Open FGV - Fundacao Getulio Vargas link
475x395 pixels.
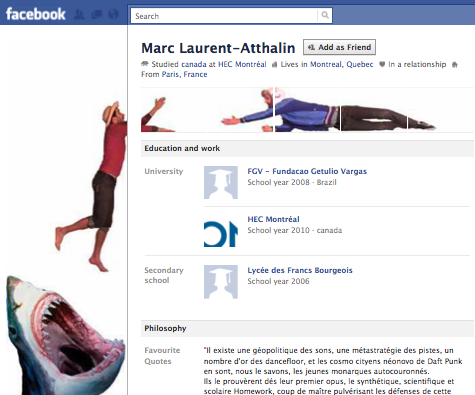(307, 171)
